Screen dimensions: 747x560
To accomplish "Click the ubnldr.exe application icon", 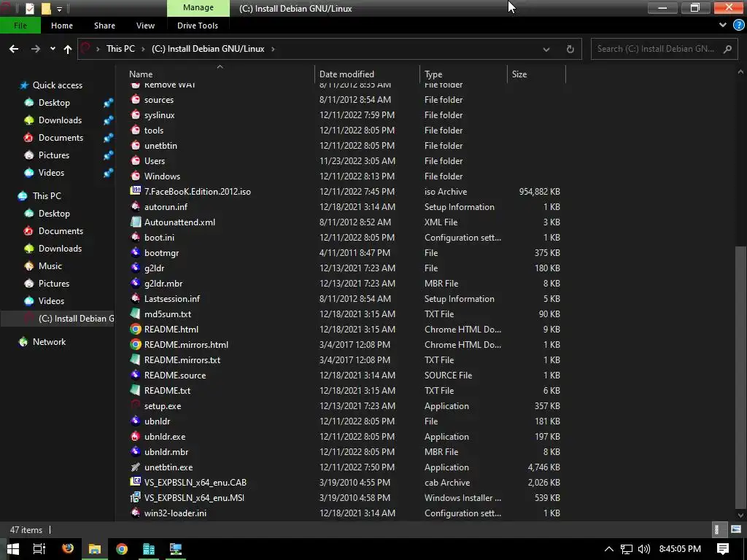I will pyautogui.click(x=136, y=436).
